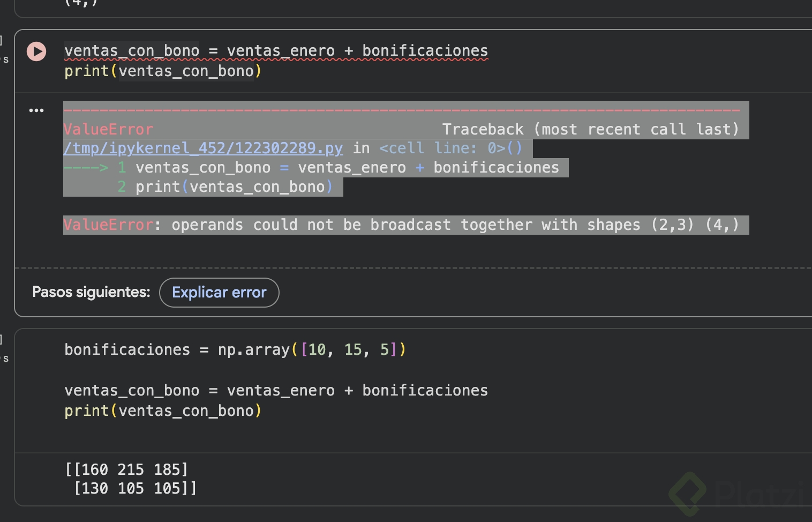The height and width of the screenshot is (522, 812).
Task: Click the <cell line: 0>() reference
Action: [x=450, y=148]
